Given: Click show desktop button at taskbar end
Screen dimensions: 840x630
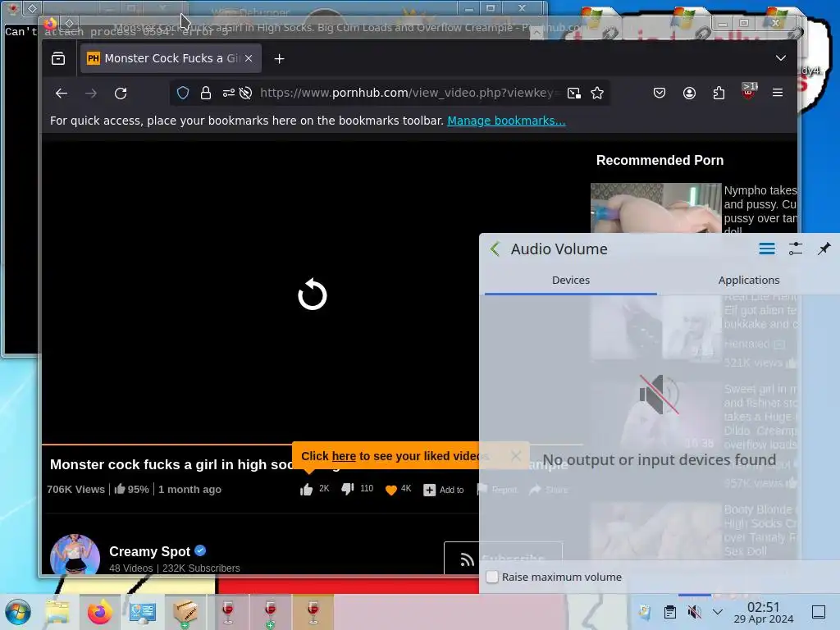Looking at the screenshot, I should click(x=819, y=612).
